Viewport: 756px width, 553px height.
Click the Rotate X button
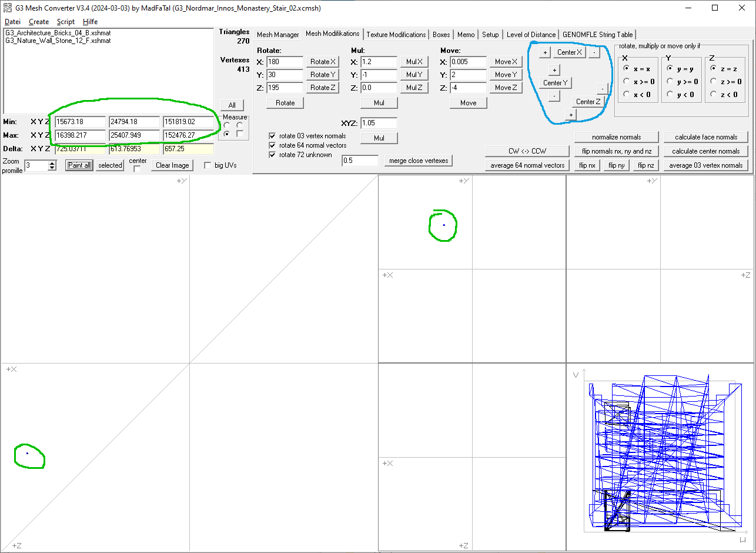pos(323,62)
